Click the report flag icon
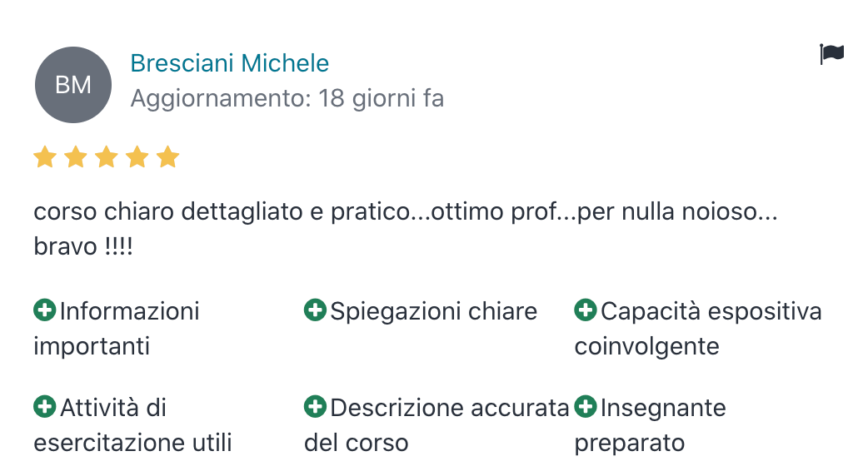Viewport: 868px width, 476px height. [x=831, y=54]
